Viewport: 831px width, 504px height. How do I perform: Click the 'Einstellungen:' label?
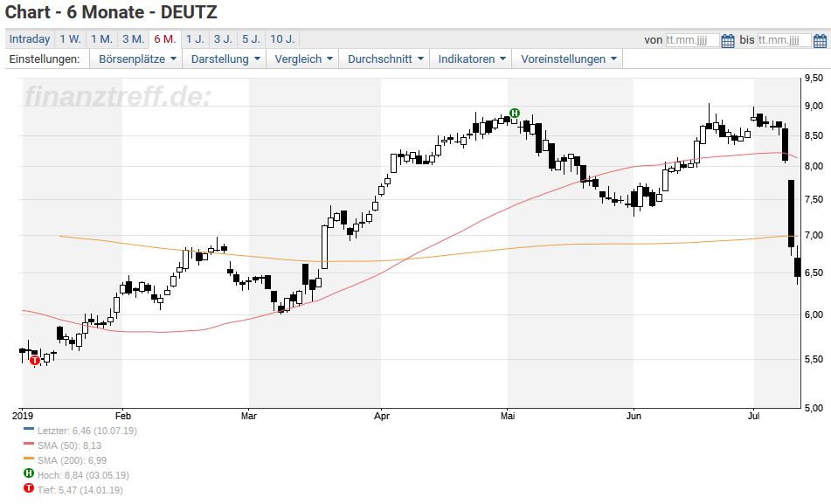click(x=45, y=59)
